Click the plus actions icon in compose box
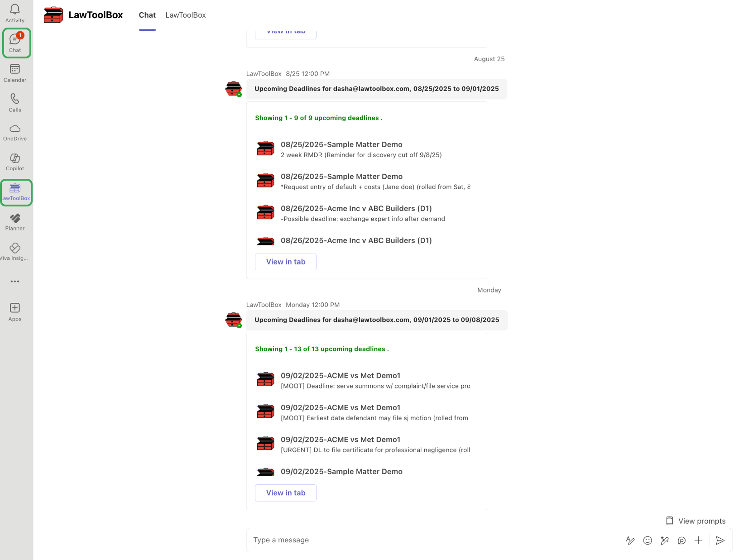The image size is (739, 560). coord(699,540)
